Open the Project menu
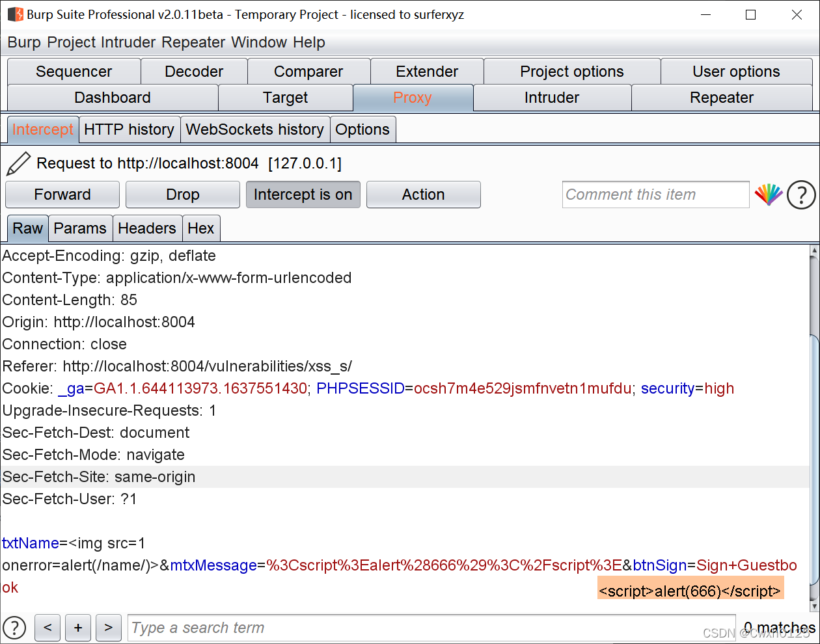The height and width of the screenshot is (644, 820). click(72, 42)
